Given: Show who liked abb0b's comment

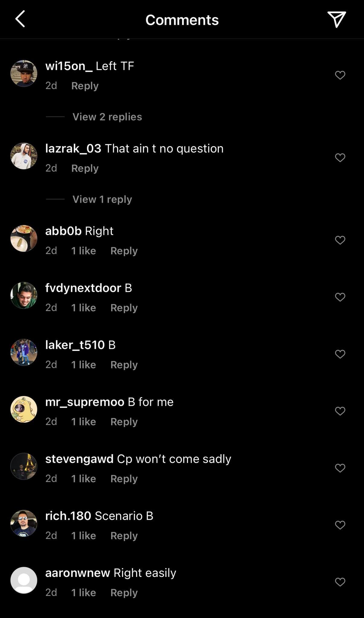Looking at the screenshot, I should click(83, 250).
